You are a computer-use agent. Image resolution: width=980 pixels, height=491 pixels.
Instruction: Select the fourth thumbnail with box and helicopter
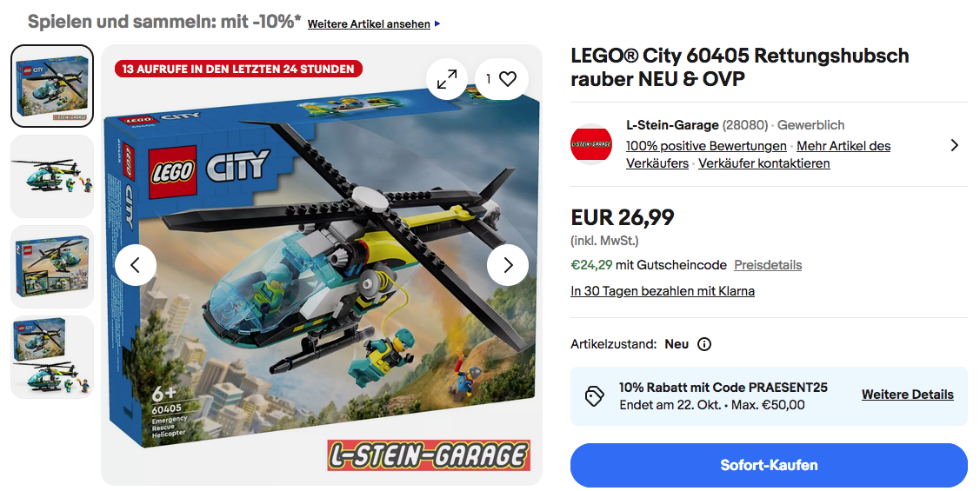52,357
